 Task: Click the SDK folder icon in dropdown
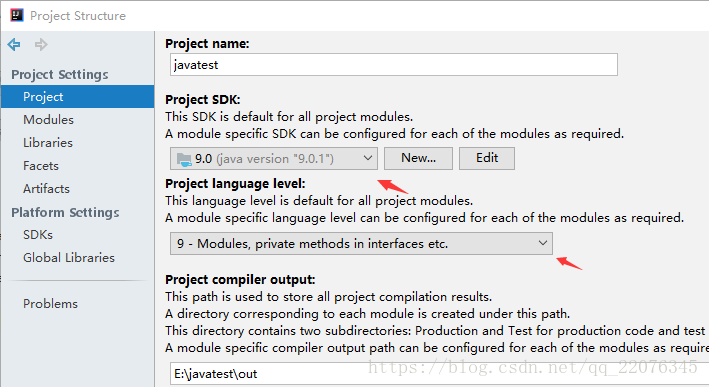pos(184,159)
